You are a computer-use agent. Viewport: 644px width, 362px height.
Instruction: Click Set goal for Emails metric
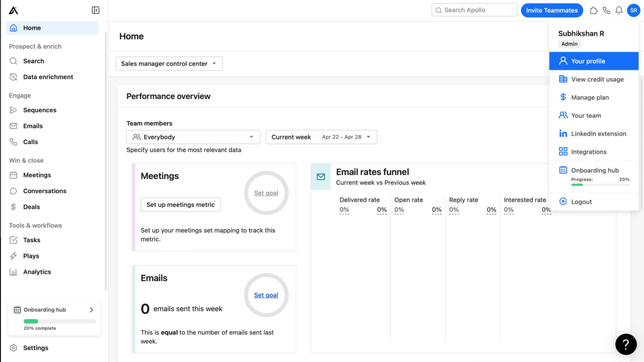pyautogui.click(x=266, y=295)
